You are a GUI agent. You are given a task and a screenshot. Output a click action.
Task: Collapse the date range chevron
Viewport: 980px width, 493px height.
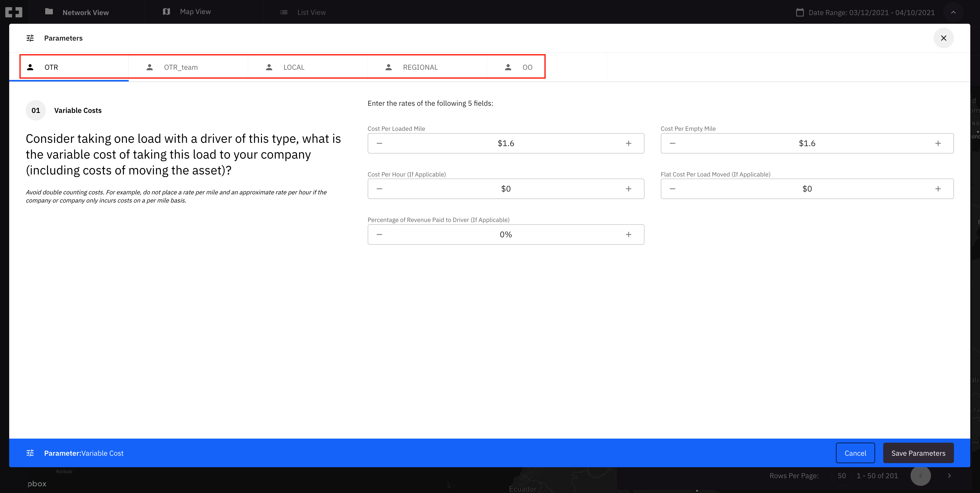pyautogui.click(x=953, y=12)
